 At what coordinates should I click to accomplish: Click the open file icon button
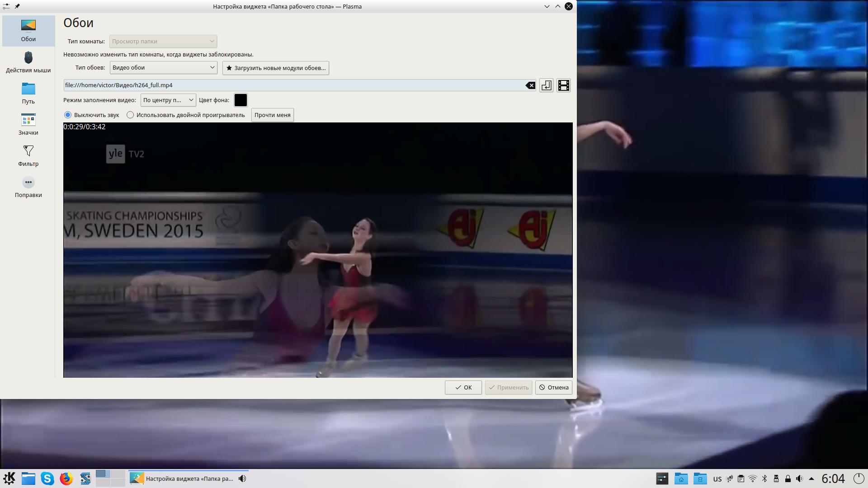pos(546,85)
